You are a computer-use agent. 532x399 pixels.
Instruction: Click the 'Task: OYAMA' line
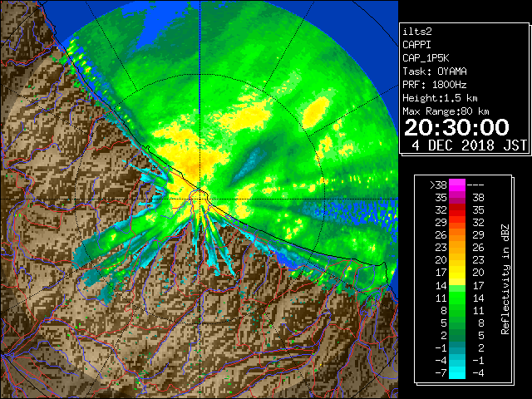click(435, 71)
